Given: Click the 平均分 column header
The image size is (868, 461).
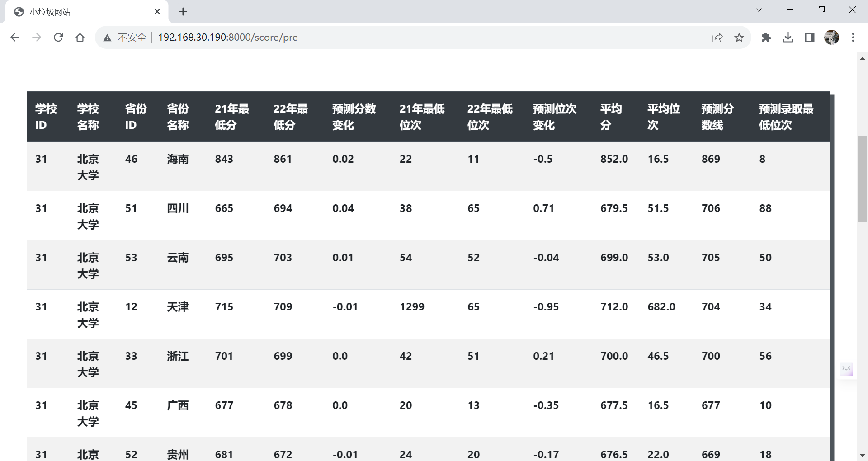Looking at the screenshot, I should tap(611, 117).
